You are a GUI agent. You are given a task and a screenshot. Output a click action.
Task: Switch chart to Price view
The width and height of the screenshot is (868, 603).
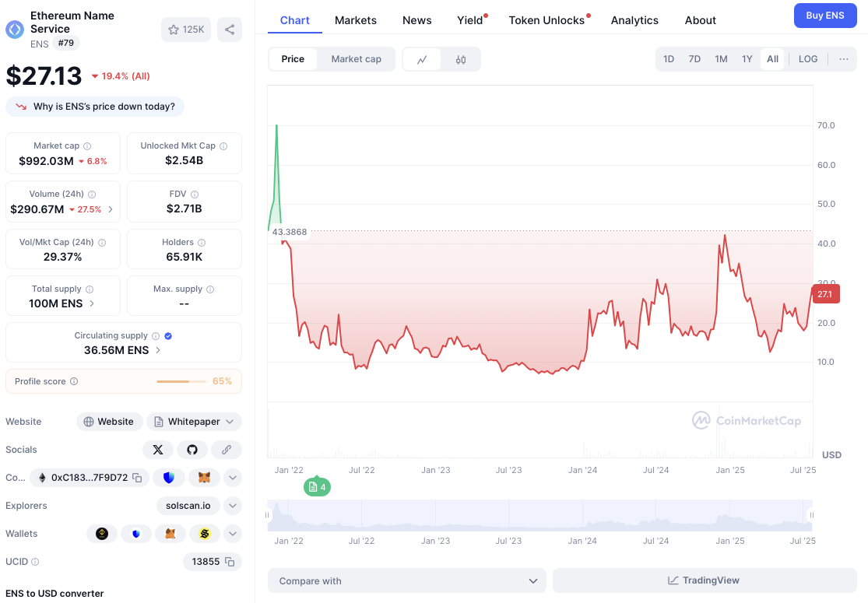pos(293,59)
